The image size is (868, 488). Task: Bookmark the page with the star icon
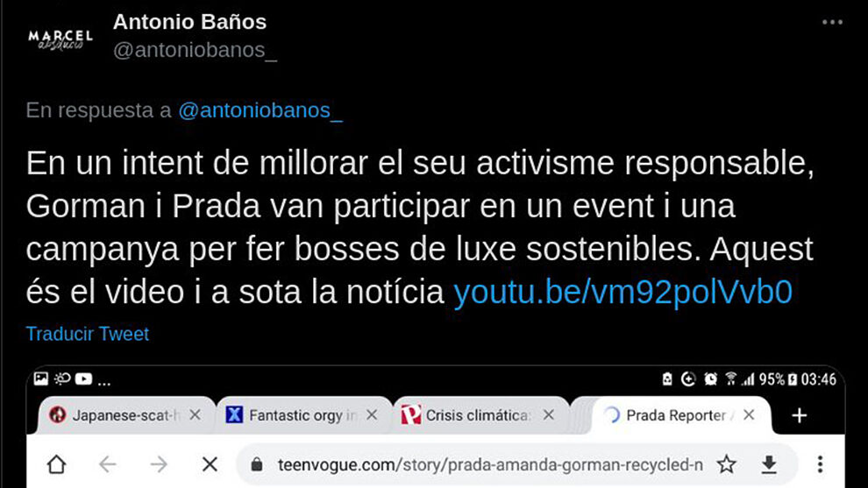point(726,464)
